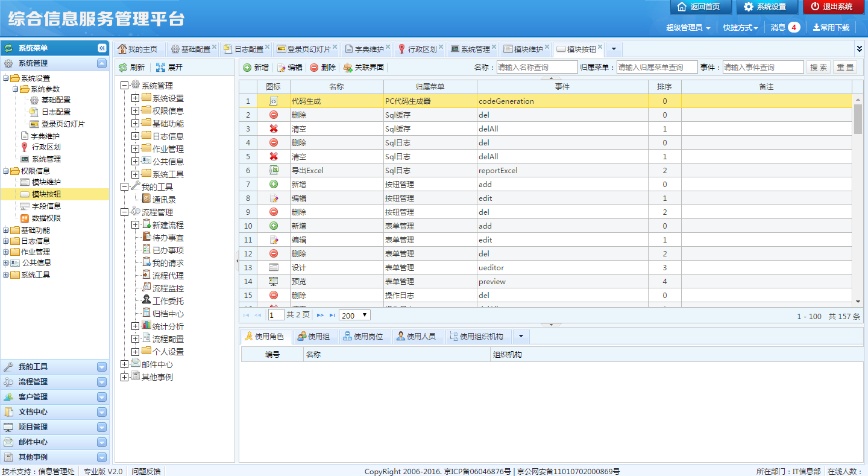The image size is (868, 476).
Task: Open 行政区划 in the left menu tree
Action: coord(46,147)
